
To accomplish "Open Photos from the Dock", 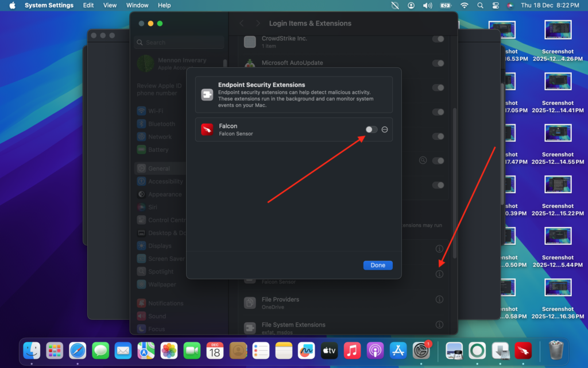I will click(x=169, y=351).
